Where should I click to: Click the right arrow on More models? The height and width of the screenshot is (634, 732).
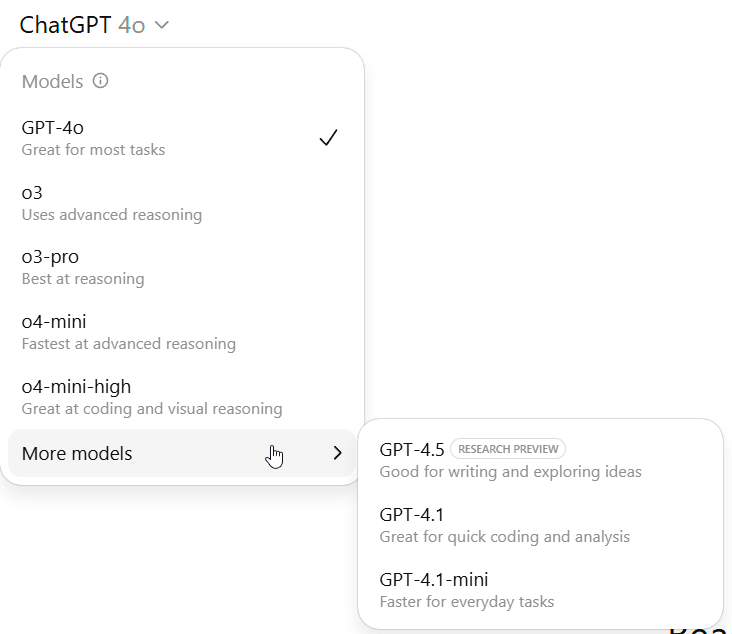click(x=337, y=453)
